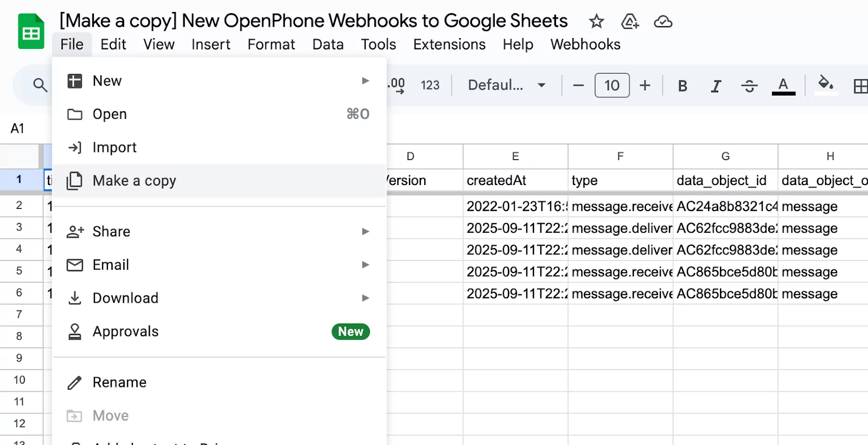The image size is (868, 445).
Task: Select row 10 header
Action: [x=20, y=380]
